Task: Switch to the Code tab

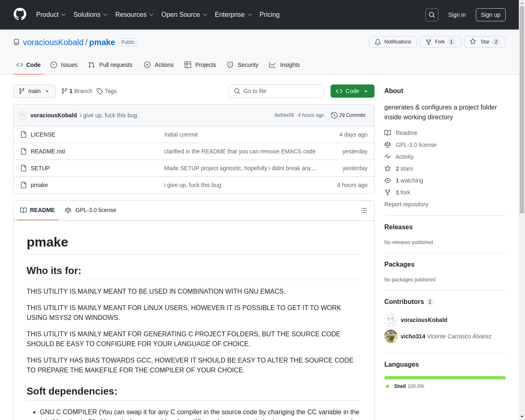Action: pyautogui.click(x=29, y=65)
